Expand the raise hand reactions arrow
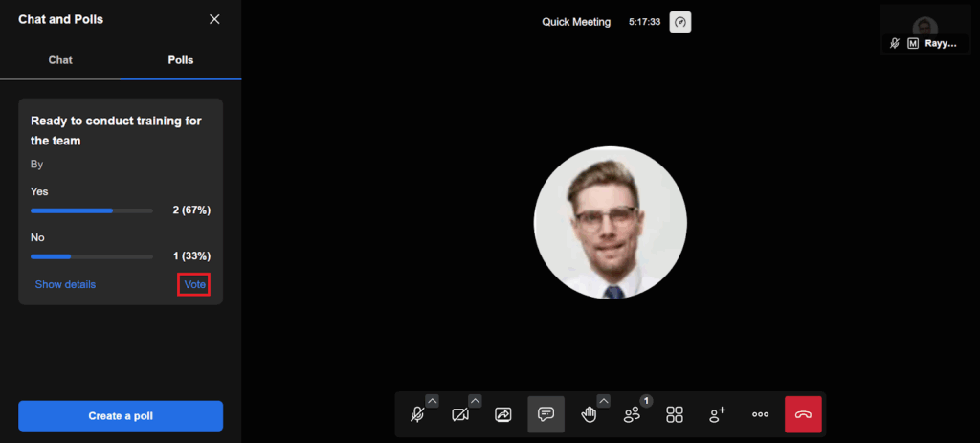This screenshot has height=443, width=980. click(603, 401)
